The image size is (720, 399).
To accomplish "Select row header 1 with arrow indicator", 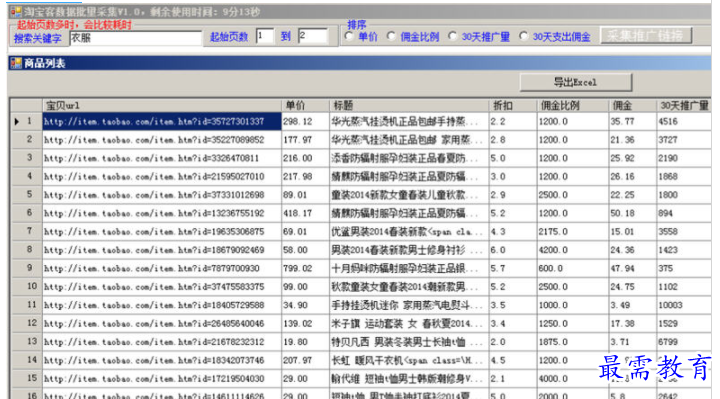I will [x=26, y=122].
